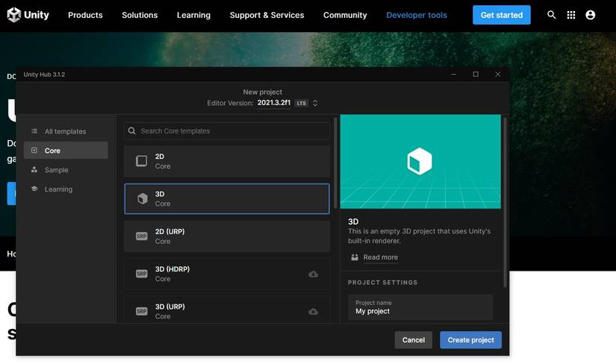This screenshot has width=616, height=364.
Task: Open the Read more link
Action: coord(380,257)
